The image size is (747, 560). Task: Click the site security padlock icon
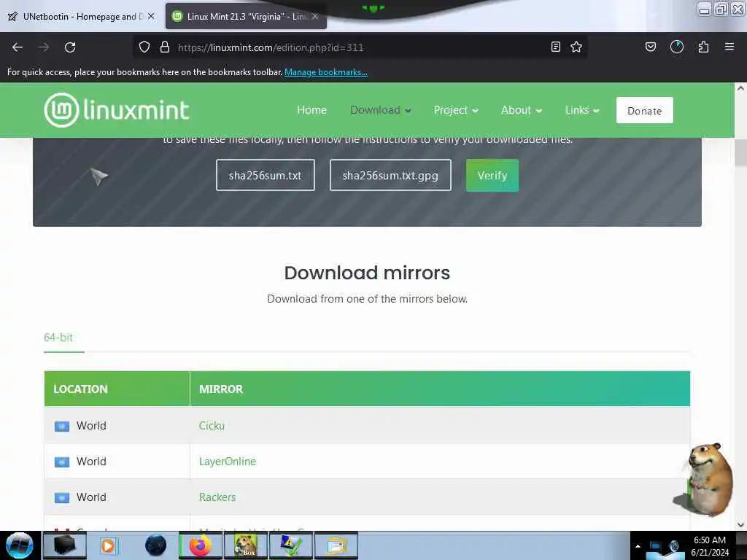(x=165, y=47)
